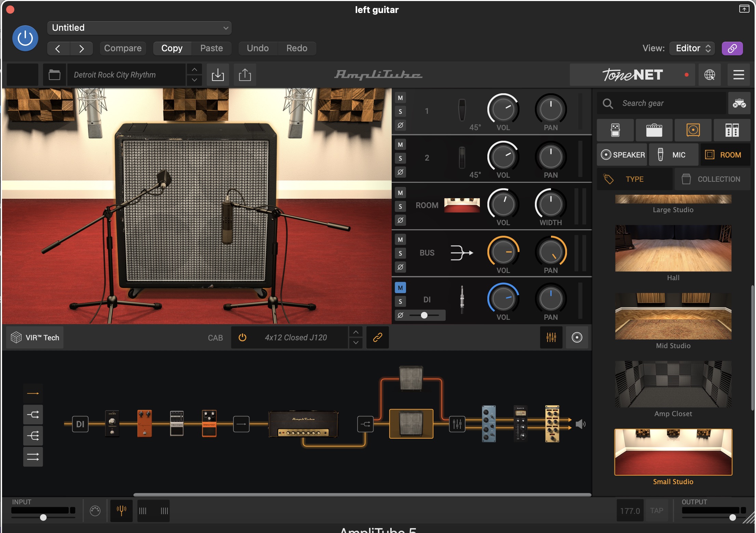Choose the Small Studio room thumbnail

click(673, 452)
